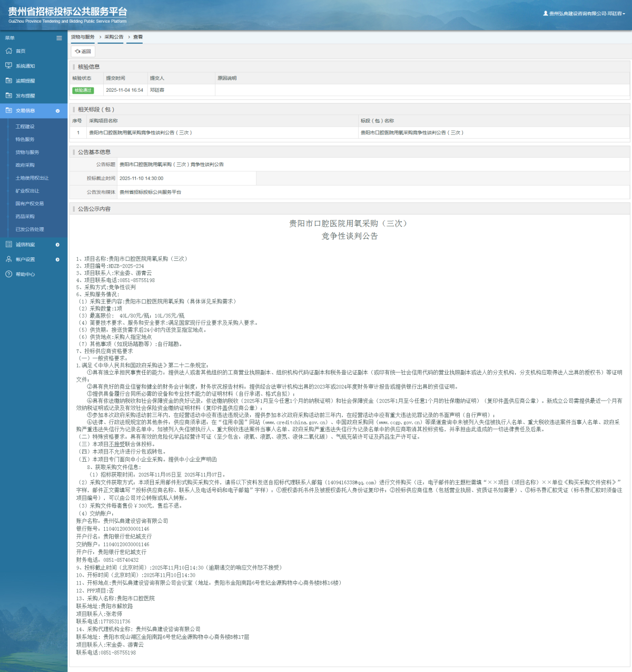
Task: Click the 采购公告 breadcrumb link
Action: click(x=114, y=37)
